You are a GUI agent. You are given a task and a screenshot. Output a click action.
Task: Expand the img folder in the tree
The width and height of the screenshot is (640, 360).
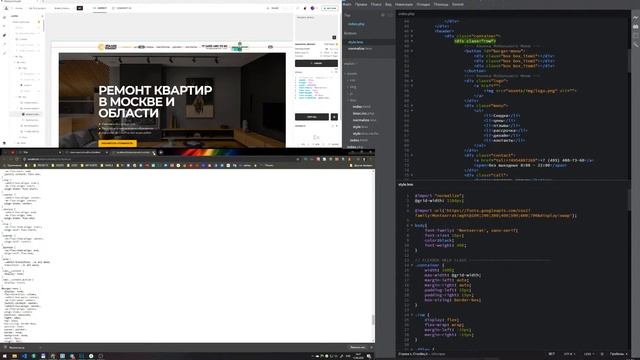(x=352, y=87)
